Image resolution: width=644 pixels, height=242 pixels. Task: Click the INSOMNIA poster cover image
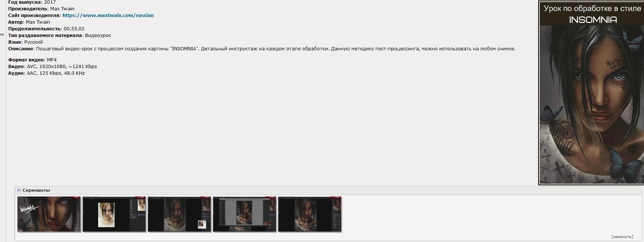pyautogui.click(x=591, y=93)
